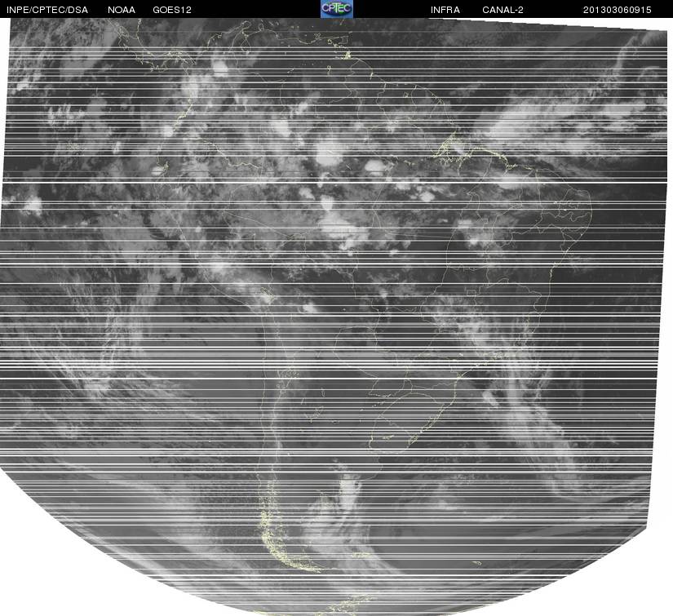This screenshot has height=616, width=673.
Task: Click the INFRA label in header
Action: pyautogui.click(x=445, y=10)
